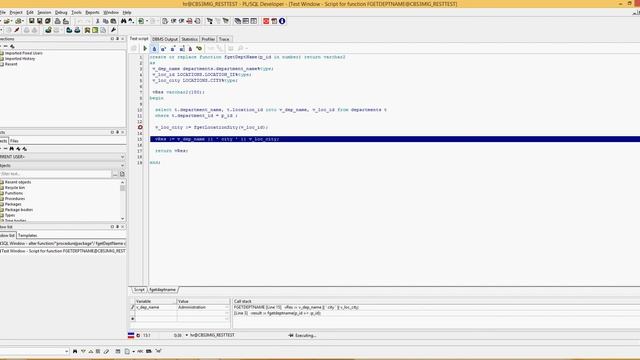Open the Project menu
The image size is (640, 360).
[x=16, y=13]
